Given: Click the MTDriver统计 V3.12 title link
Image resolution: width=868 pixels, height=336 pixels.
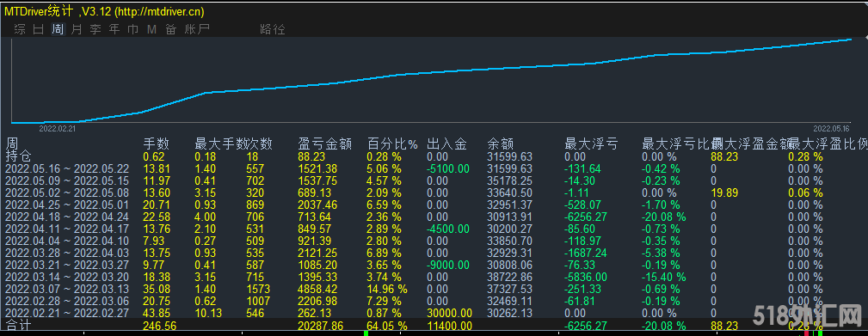Looking at the screenshot, I should click(104, 12).
